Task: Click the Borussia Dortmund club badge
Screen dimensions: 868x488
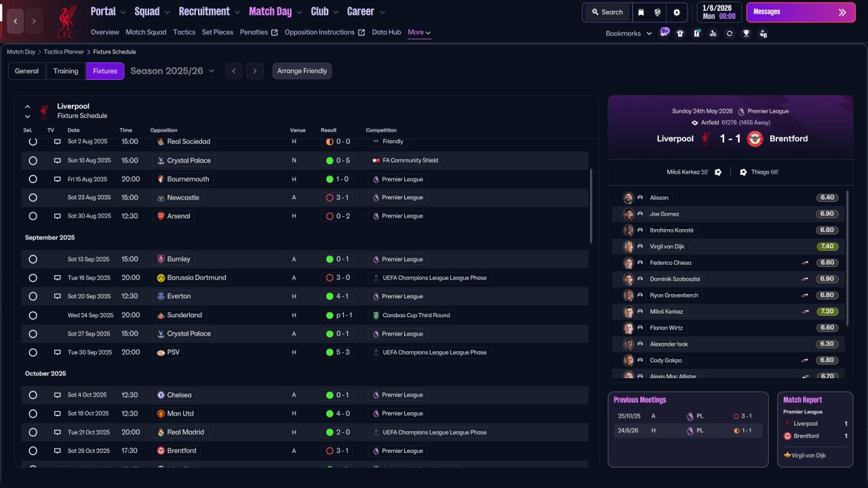Action: coord(161,278)
